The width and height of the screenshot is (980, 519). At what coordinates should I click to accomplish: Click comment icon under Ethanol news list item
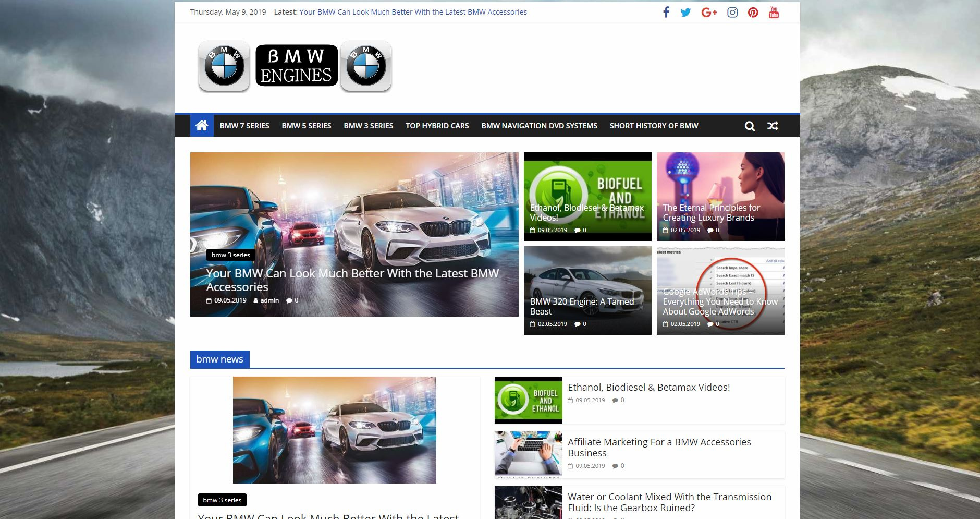(x=615, y=400)
